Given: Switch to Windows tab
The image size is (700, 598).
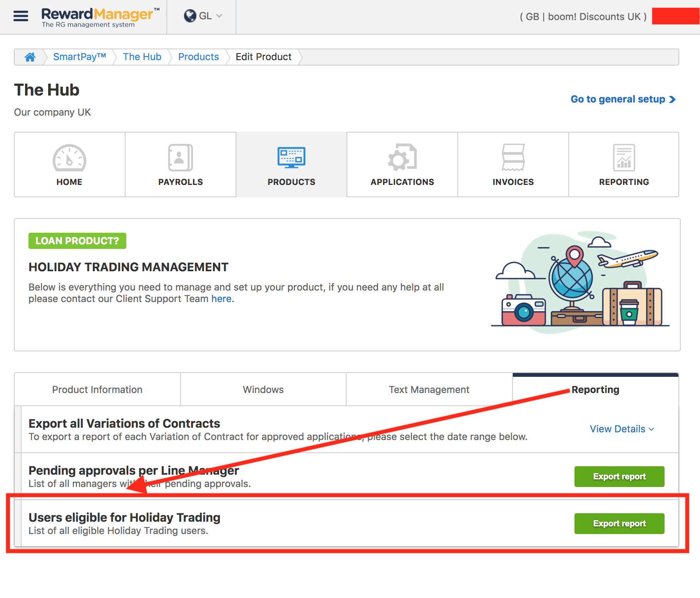Looking at the screenshot, I should [263, 390].
